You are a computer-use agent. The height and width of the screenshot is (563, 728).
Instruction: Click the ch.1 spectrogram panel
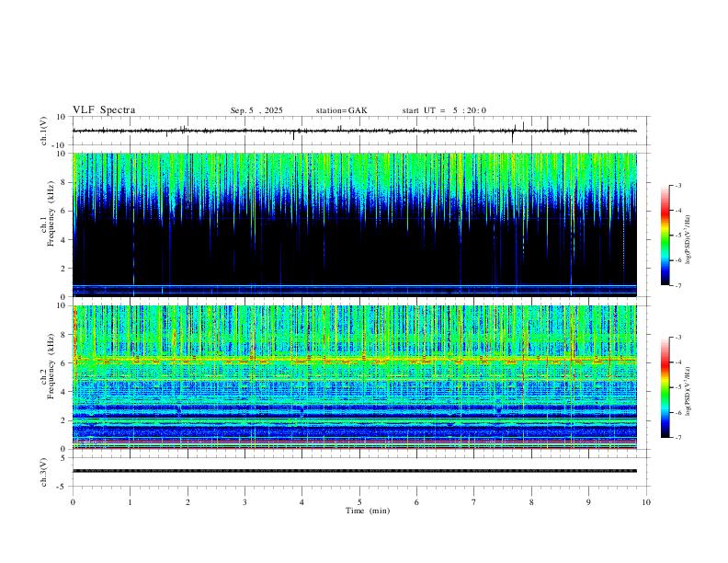[355, 224]
